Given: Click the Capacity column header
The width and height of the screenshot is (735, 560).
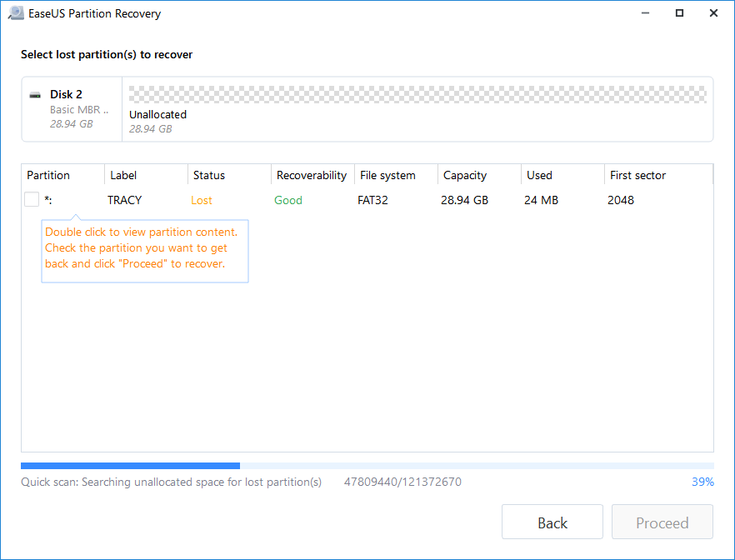Looking at the screenshot, I should [x=464, y=175].
